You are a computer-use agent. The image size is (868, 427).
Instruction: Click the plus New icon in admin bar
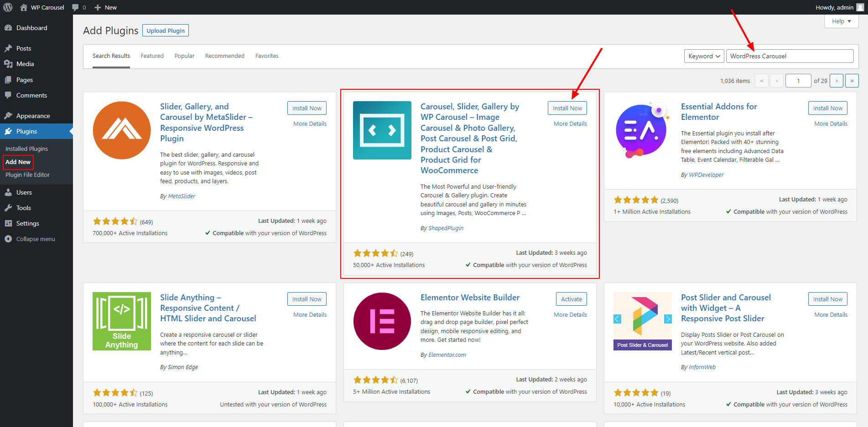click(x=98, y=7)
